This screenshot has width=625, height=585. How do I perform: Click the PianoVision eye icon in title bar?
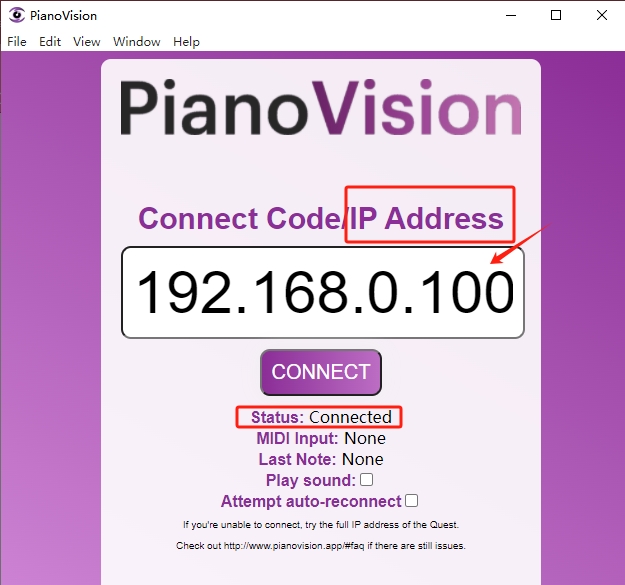point(17,15)
